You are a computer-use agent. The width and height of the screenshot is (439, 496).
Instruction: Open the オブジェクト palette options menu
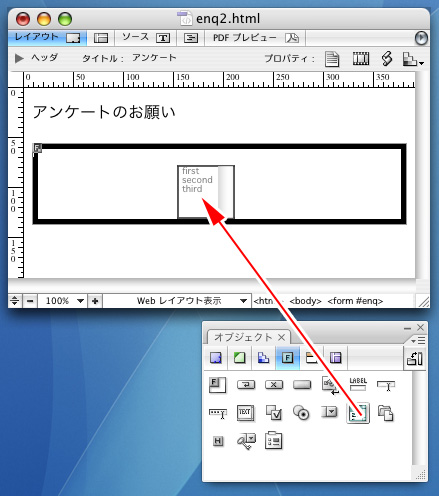pos(418,340)
